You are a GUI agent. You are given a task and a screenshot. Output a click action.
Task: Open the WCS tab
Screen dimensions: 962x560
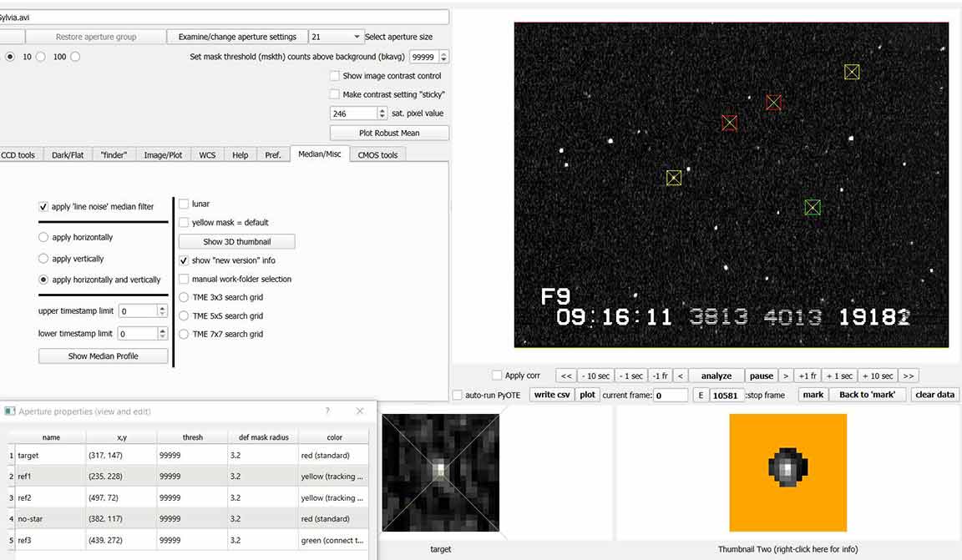coord(206,155)
